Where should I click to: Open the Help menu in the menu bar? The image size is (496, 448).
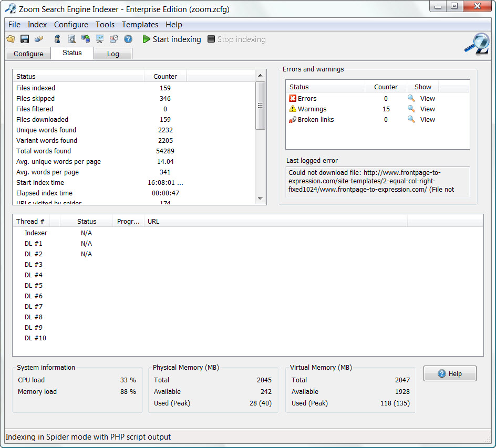click(x=174, y=25)
